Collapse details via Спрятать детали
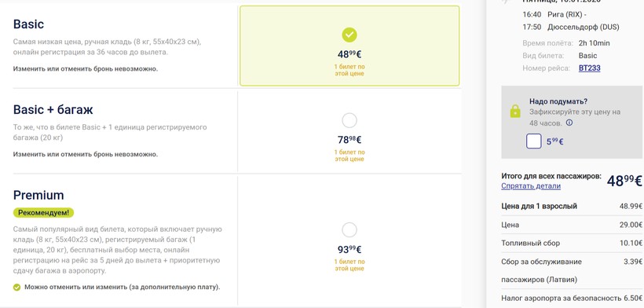 click(x=531, y=186)
